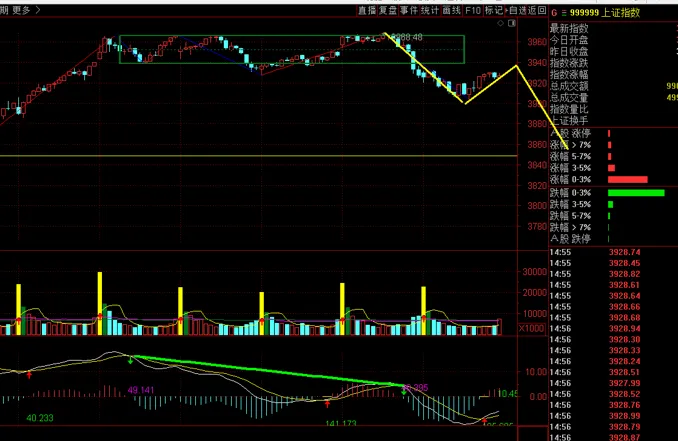
Task: Click the 3960 price axis label
Action: point(537,42)
